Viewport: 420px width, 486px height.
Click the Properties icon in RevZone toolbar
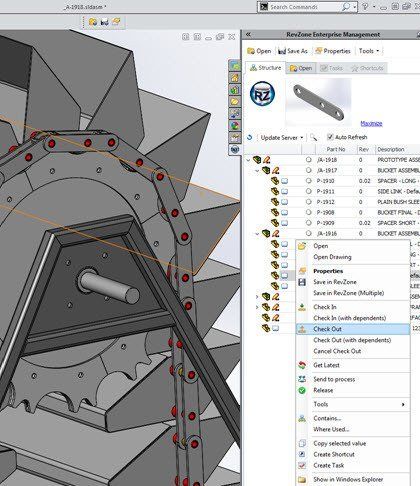pos(318,51)
